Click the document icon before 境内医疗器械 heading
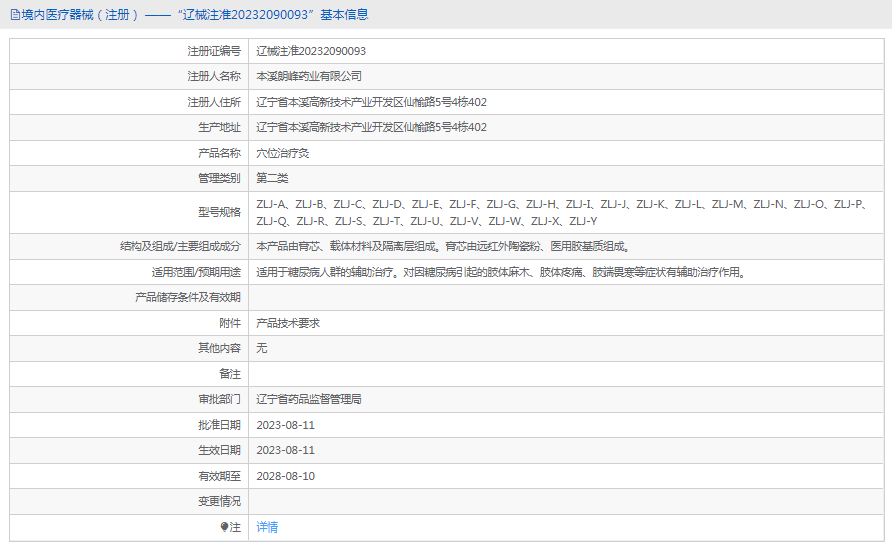 tap(15, 15)
